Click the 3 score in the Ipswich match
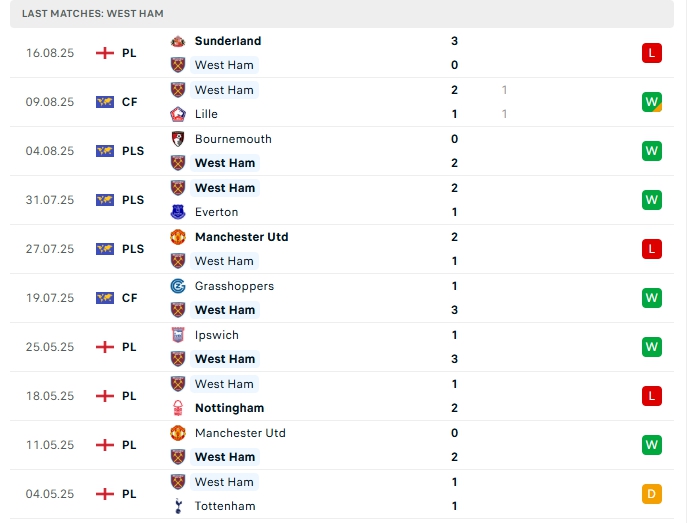Image resolution: width=687 pixels, height=523 pixels. click(455, 359)
